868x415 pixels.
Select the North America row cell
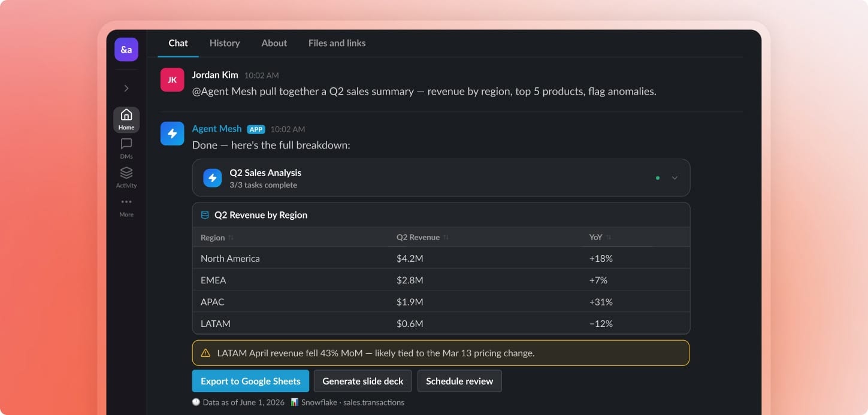coord(230,259)
